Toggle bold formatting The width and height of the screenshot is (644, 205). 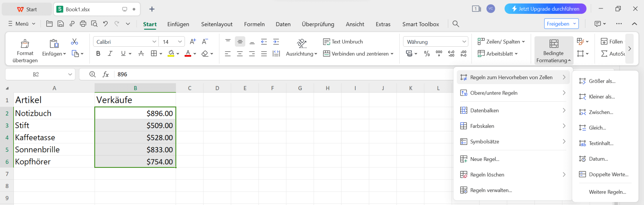click(x=98, y=54)
